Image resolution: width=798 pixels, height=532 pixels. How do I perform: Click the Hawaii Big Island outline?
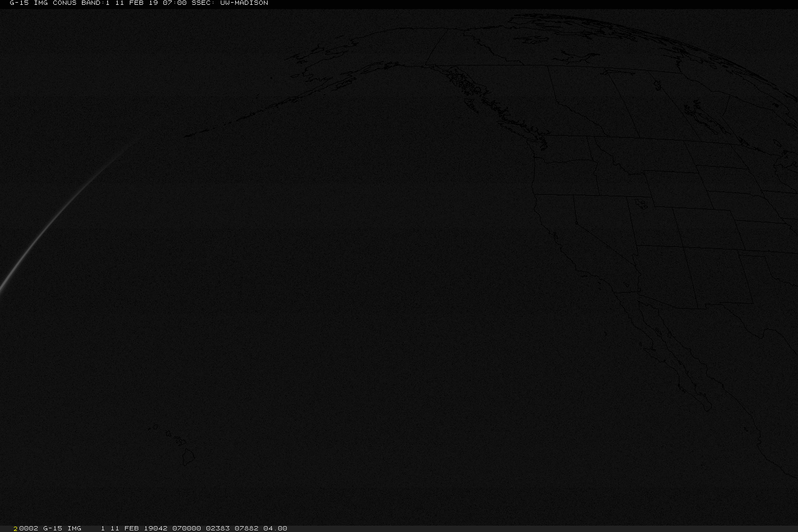189,455
